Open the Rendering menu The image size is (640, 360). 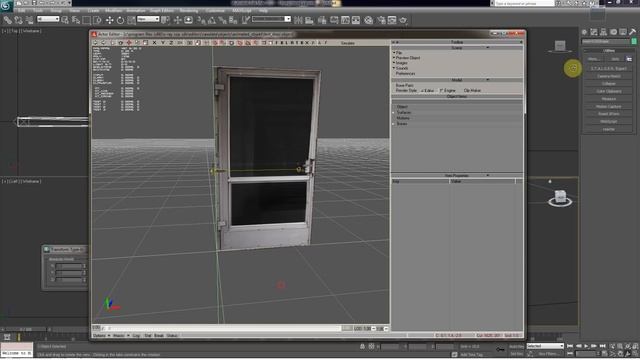pyautogui.click(x=189, y=10)
